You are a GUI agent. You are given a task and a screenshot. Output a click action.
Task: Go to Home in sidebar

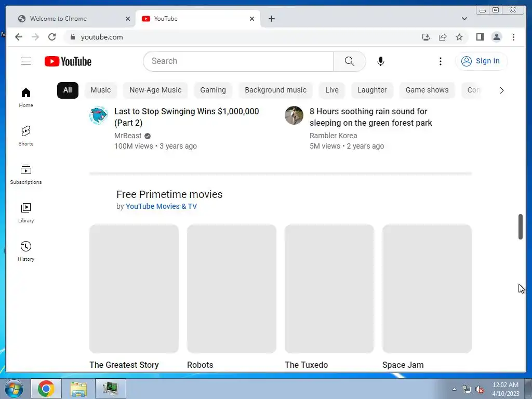[26, 97]
